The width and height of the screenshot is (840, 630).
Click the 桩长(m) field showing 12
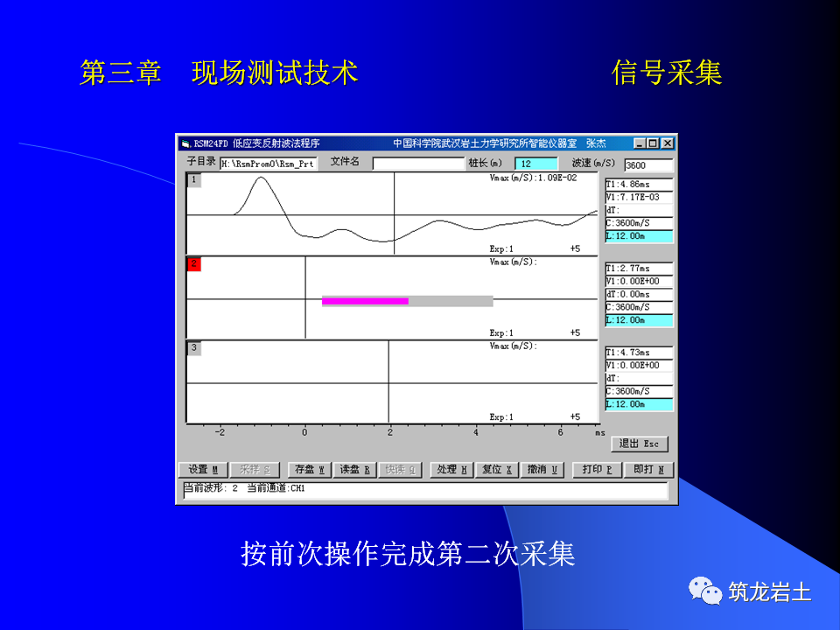[x=535, y=164]
